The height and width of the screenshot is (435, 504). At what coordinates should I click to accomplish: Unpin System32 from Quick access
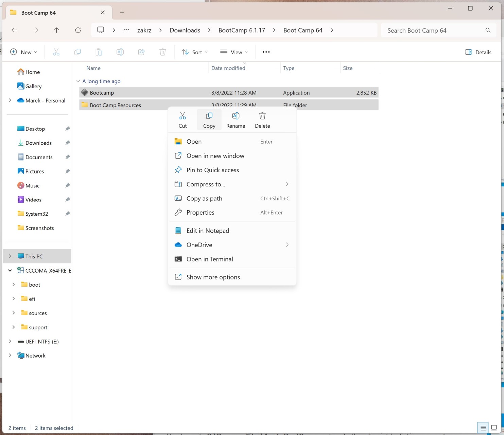(68, 214)
